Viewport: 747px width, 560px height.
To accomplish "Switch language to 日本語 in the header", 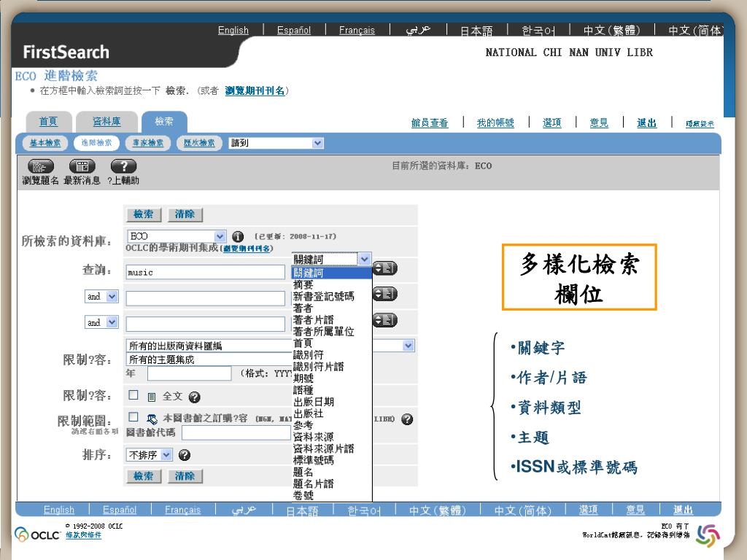I will 476,31.
